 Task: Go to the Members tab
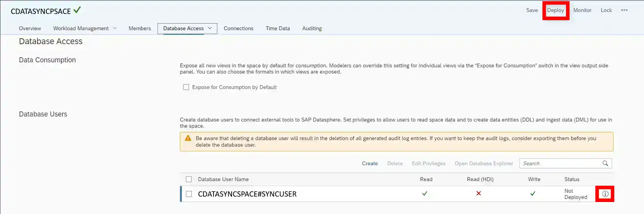point(139,28)
